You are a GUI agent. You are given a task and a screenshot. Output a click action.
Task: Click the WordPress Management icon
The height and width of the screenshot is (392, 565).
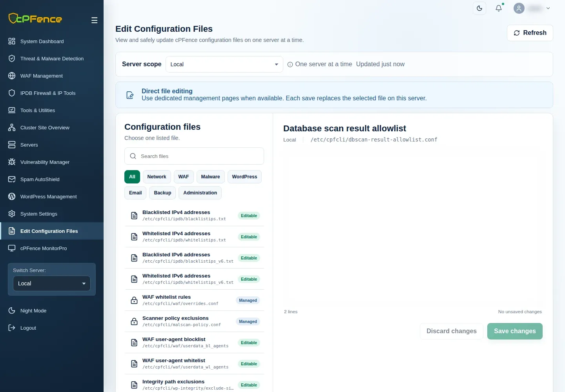[x=12, y=196]
